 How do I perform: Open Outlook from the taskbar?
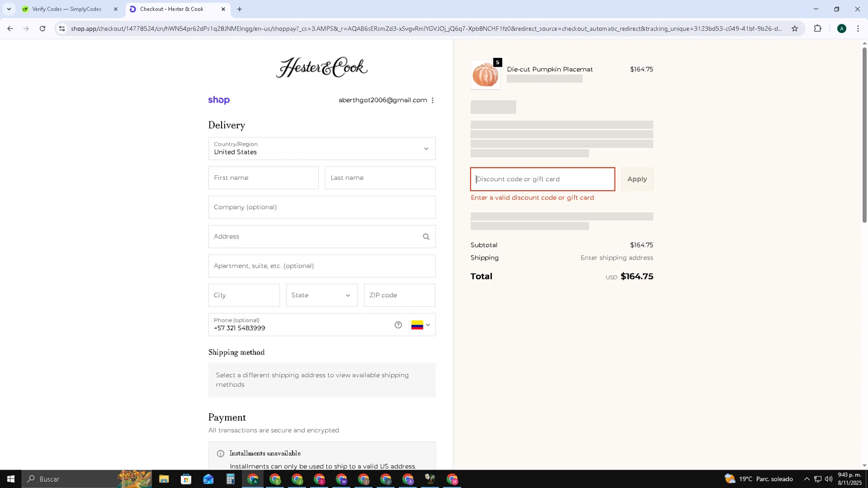click(208, 479)
